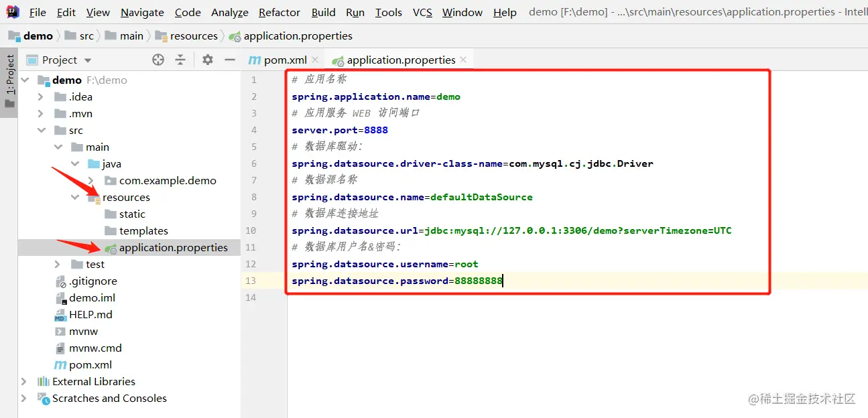The image size is (868, 418).
Task: Click server.port=8888 line in editor
Action: point(340,130)
